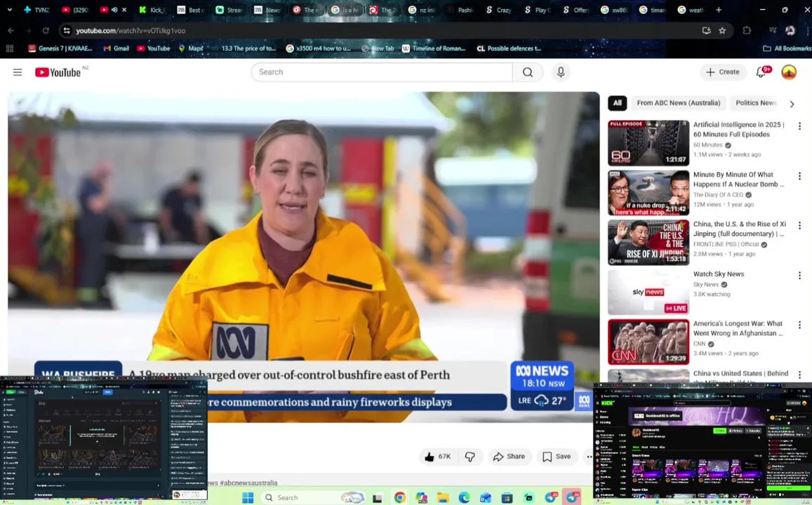The image size is (812, 505).
Task: Mute the playing YouTube tab speaker icon
Action: coord(114,9)
